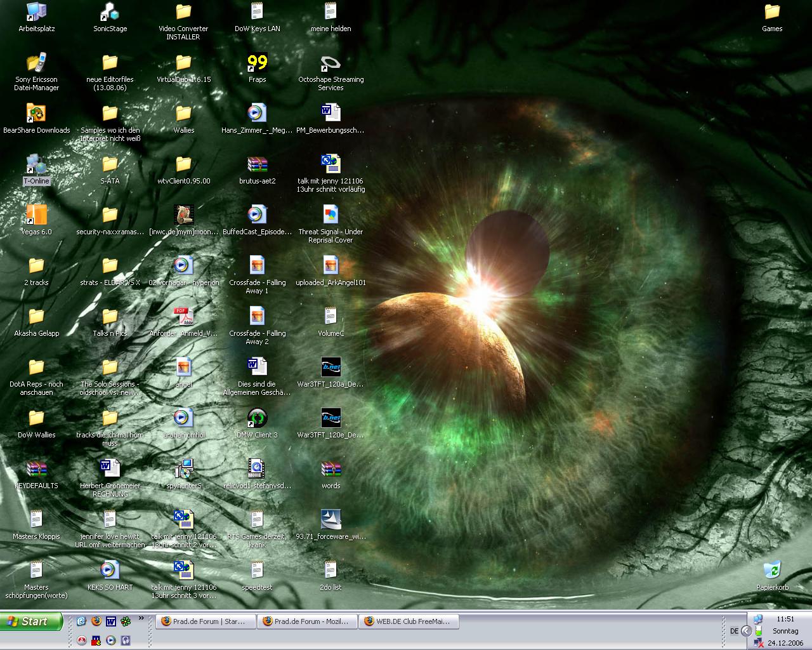The width and height of the screenshot is (812, 650).
Task: Click the taskbar clock showing 11:51
Action: pyautogui.click(x=785, y=619)
